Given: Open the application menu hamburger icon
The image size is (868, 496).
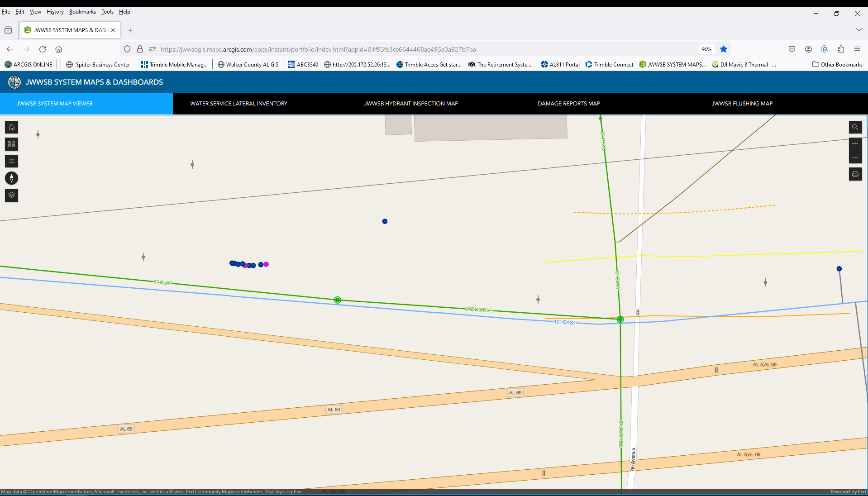Looking at the screenshot, I should tap(857, 49).
